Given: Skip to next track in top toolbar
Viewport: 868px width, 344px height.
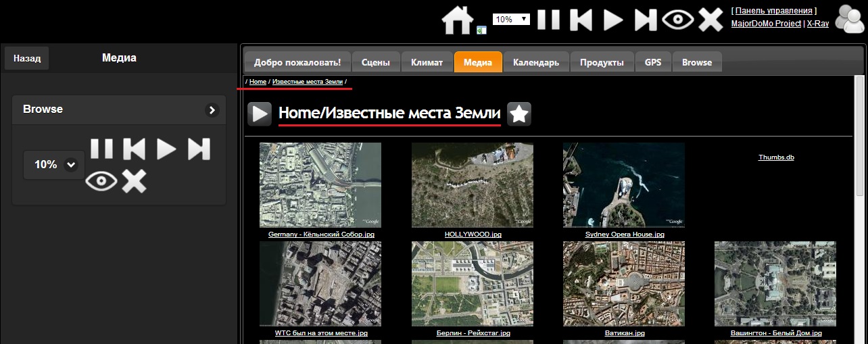Looking at the screenshot, I should click(645, 20).
